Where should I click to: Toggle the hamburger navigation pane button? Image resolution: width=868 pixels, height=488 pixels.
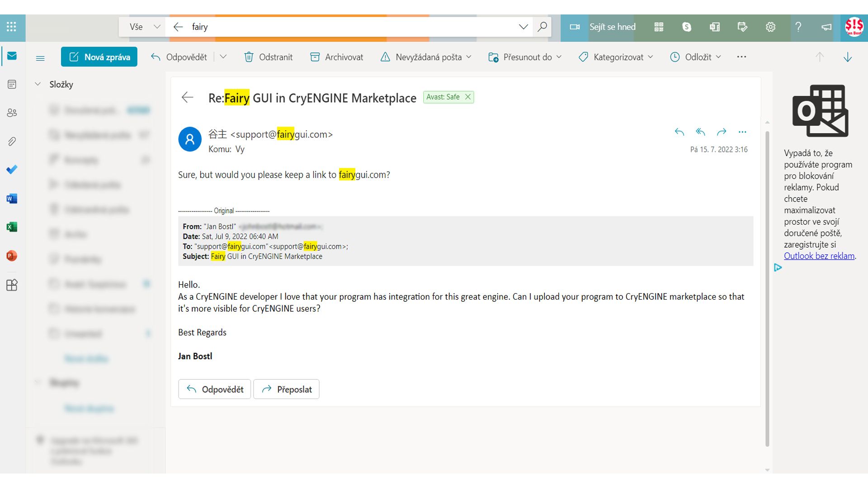(x=40, y=57)
